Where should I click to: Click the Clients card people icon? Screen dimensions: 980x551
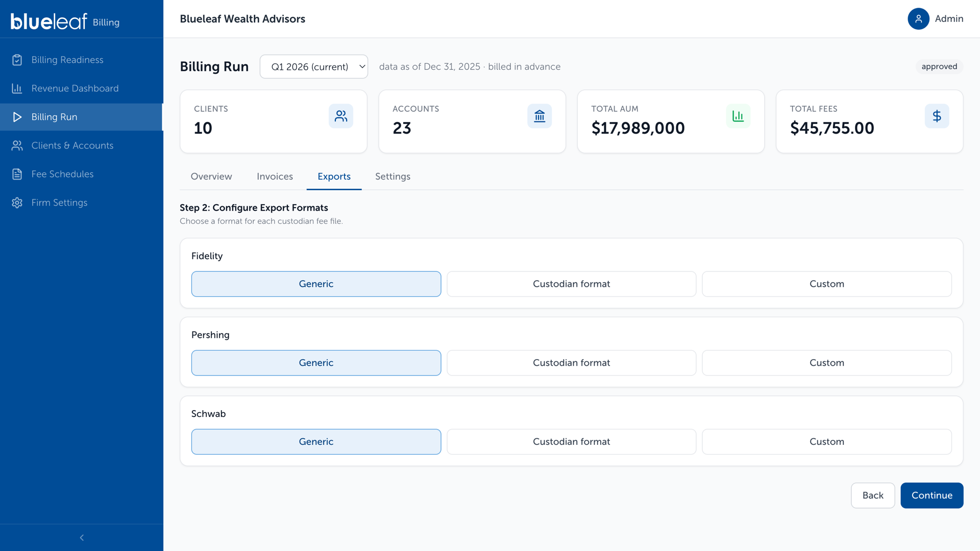(341, 116)
